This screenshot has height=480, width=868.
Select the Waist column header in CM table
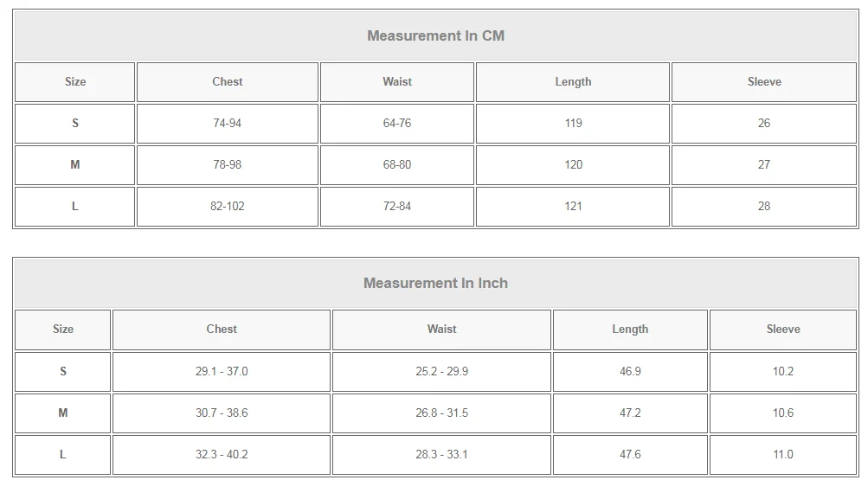pyautogui.click(x=397, y=82)
